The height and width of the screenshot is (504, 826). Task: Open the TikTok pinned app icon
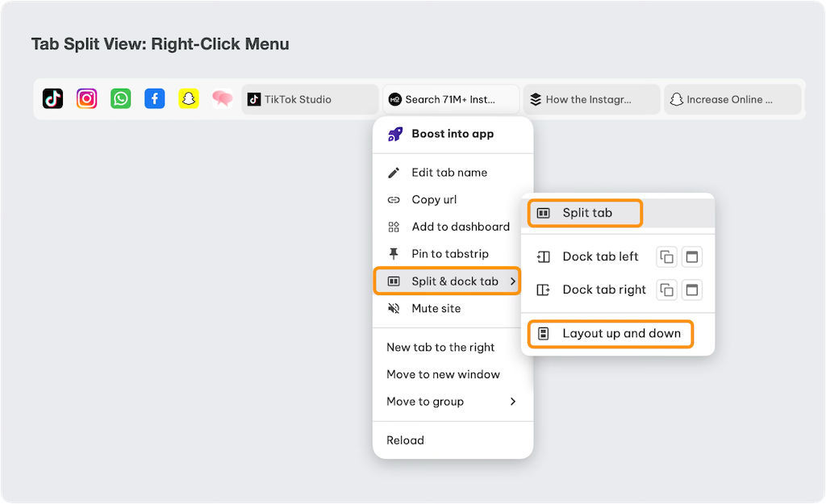52,99
